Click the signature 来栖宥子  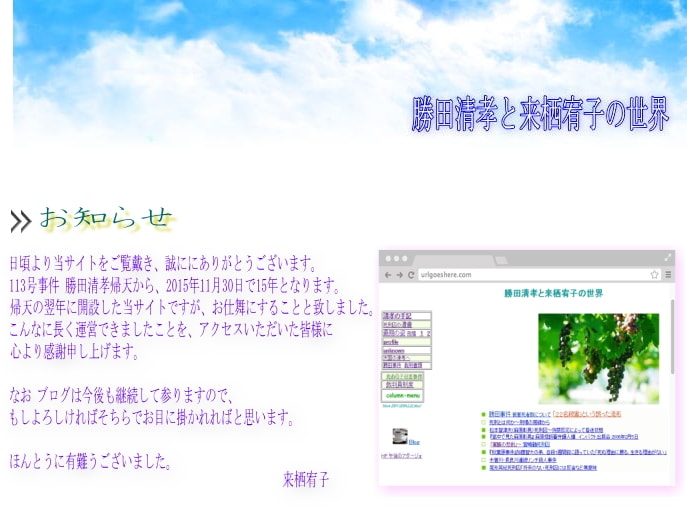pos(306,479)
